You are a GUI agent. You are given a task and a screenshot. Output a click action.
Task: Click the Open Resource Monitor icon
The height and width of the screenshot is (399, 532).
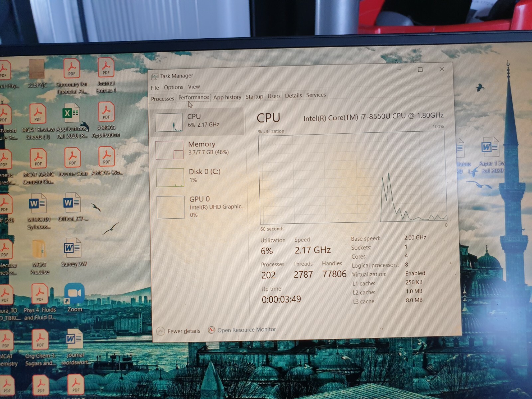point(211,330)
